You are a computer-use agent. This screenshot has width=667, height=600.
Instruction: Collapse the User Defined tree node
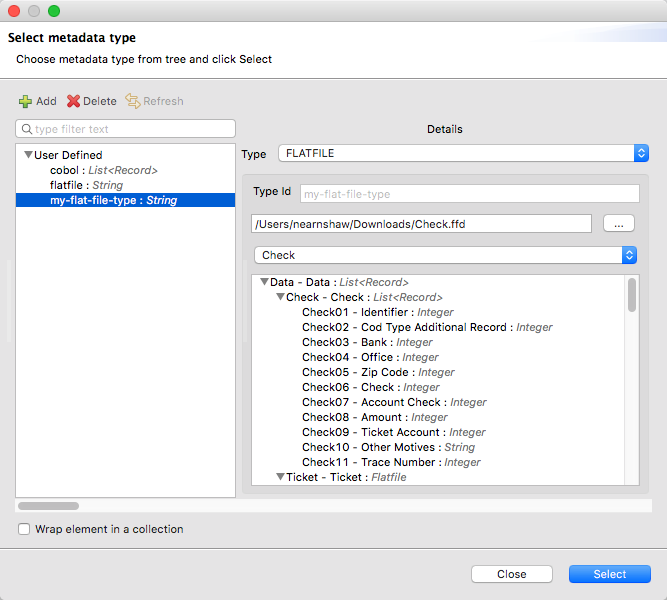(28, 156)
